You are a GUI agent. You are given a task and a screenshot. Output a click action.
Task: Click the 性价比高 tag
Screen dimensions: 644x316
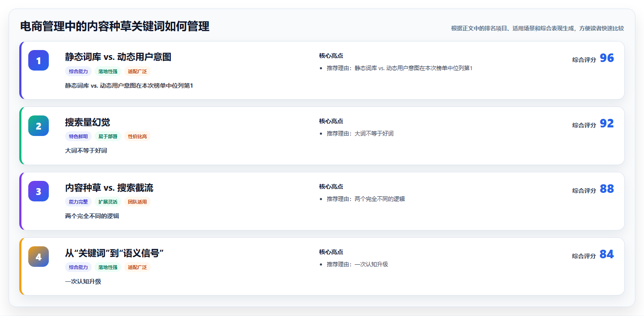pyautogui.click(x=137, y=137)
